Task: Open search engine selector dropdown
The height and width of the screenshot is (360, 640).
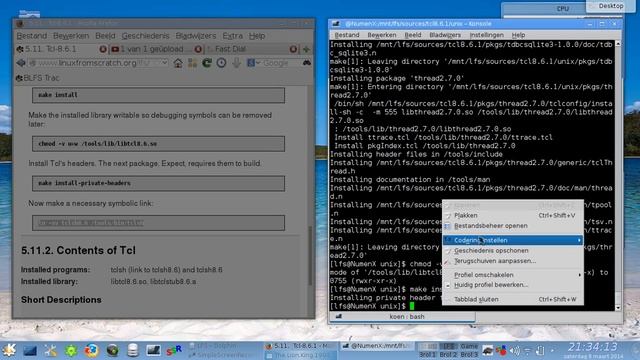Action: [253, 63]
